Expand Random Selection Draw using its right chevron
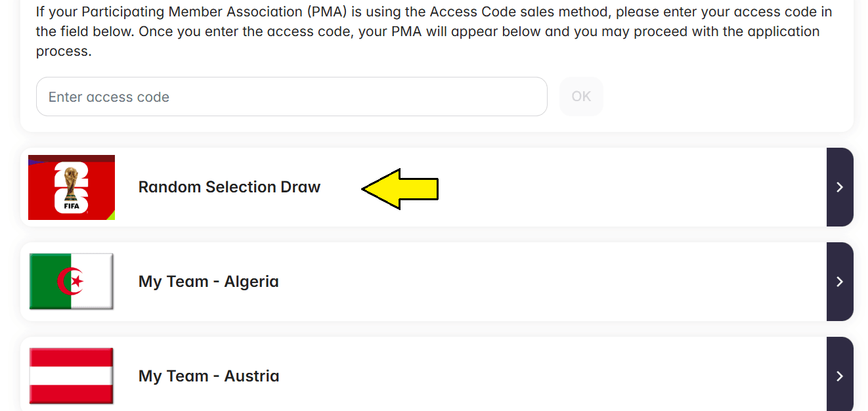Viewport: 868px width, 411px height. click(x=840, y=187)
